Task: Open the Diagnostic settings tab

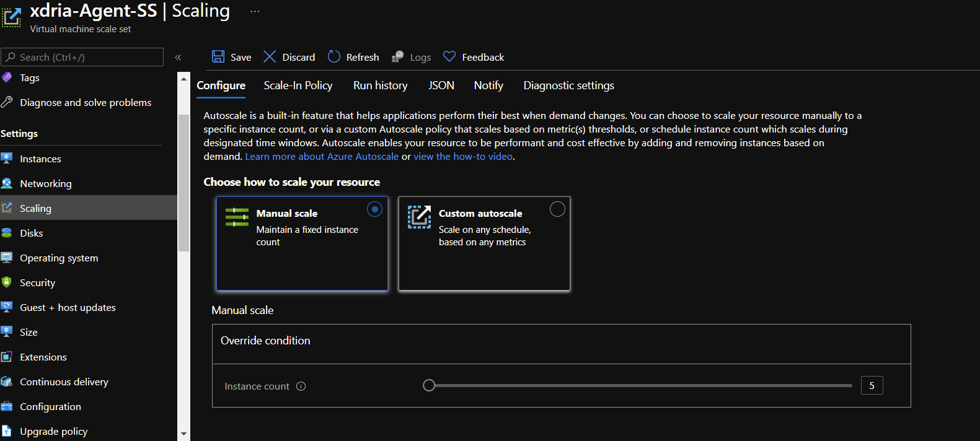Action: pyautogui.click(x=569, y=85)
